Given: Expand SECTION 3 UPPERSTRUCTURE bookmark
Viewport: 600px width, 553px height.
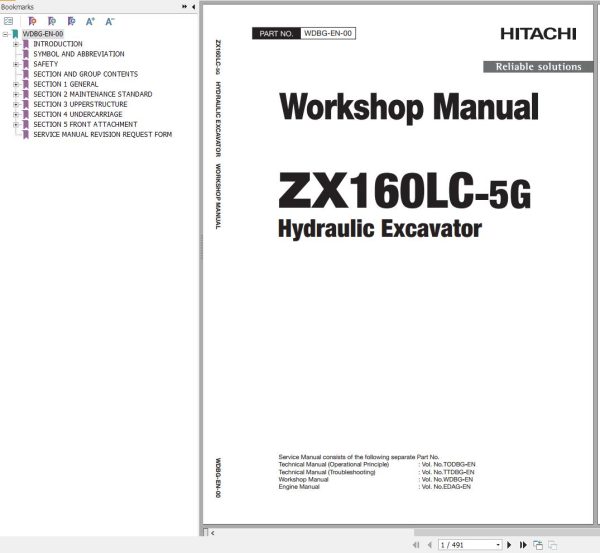Looking at the screenshot, I should [16, 104].
